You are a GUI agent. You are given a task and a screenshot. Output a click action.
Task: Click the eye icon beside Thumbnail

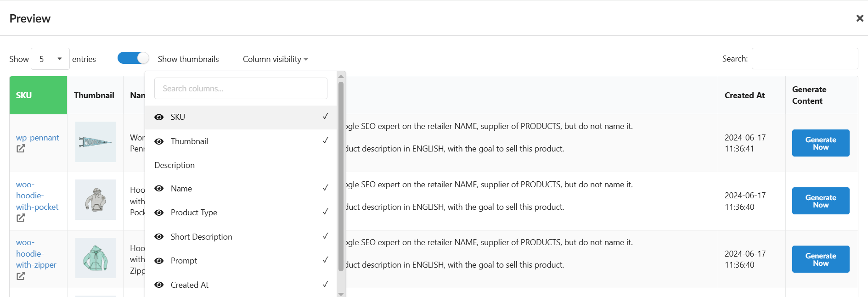[x=159, y=141]
